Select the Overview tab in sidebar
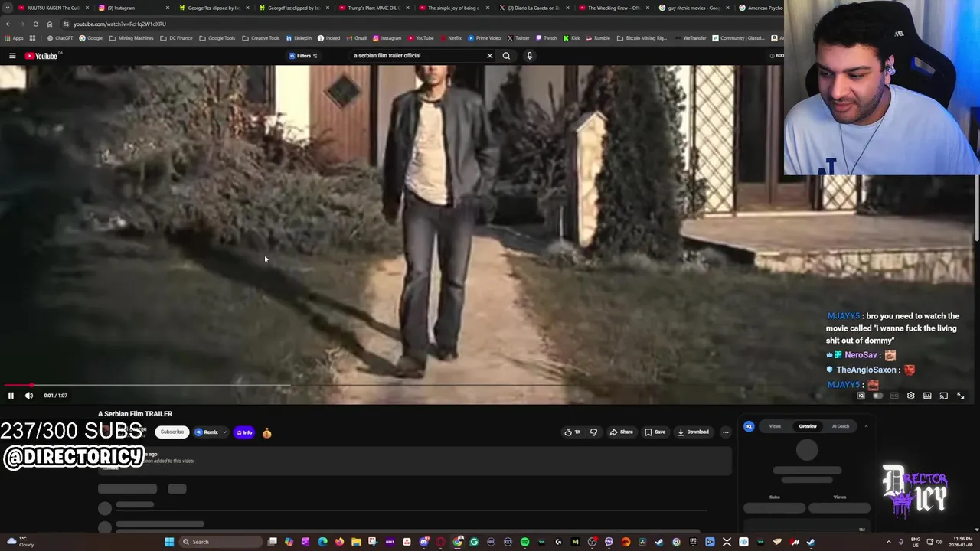 [808, 426]
